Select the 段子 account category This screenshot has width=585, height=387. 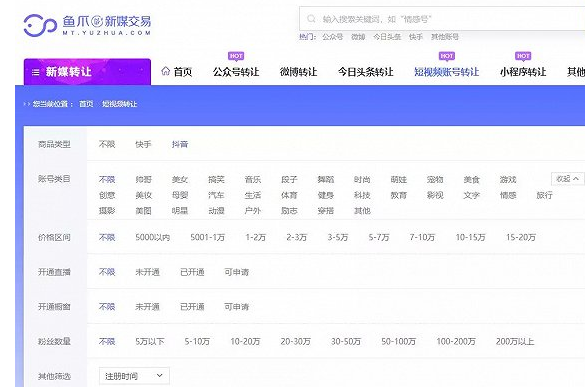289,179
